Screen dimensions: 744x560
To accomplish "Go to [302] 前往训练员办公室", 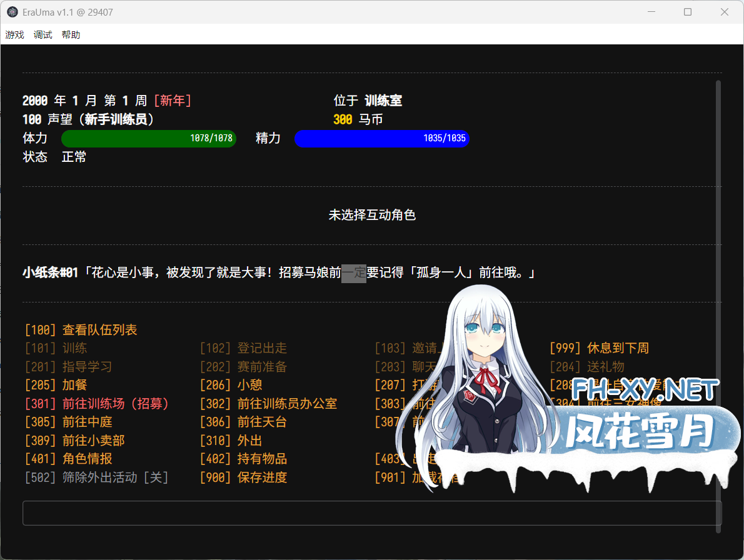I will (269, 404).
